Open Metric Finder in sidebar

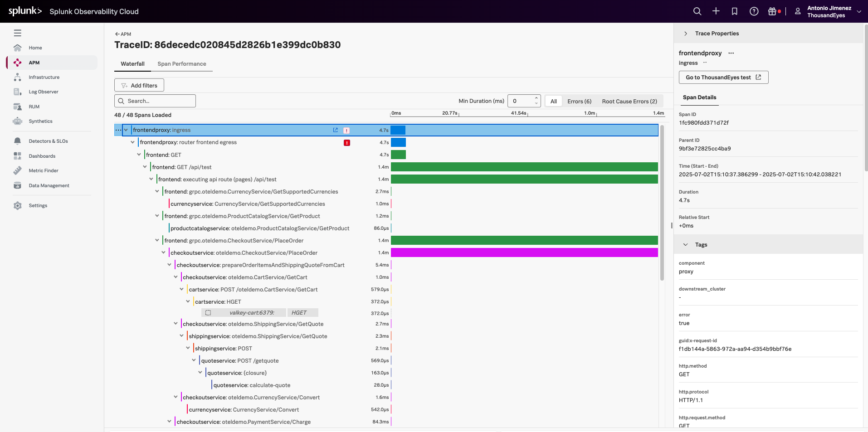point(44,170)
